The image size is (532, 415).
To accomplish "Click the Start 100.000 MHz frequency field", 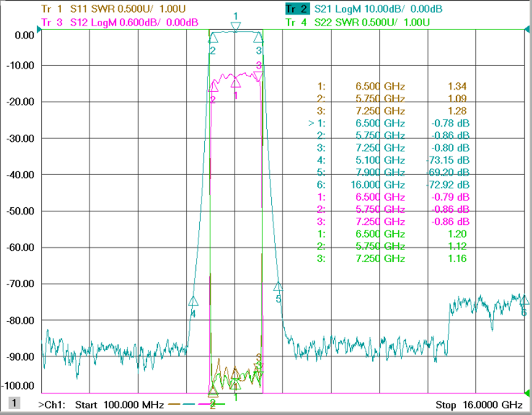I will point(119,405).
